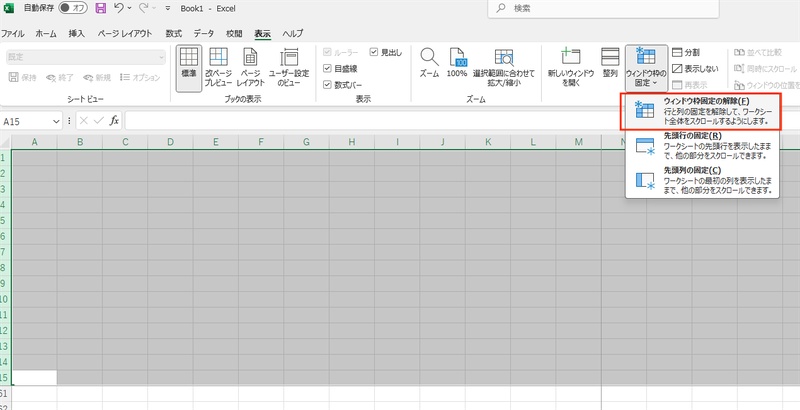The height and width of the screenshot is (410, 800).
Task: Click cell A15
Action: (34, 377)
